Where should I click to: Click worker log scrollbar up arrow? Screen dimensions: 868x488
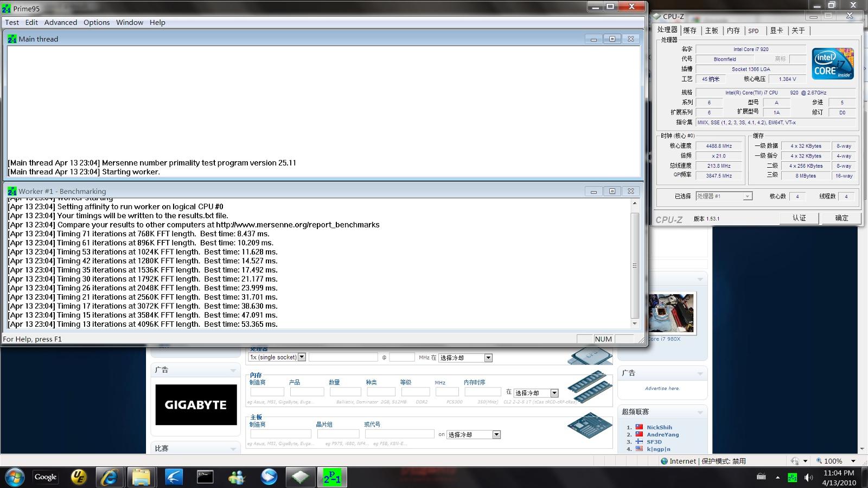[635, 203]
